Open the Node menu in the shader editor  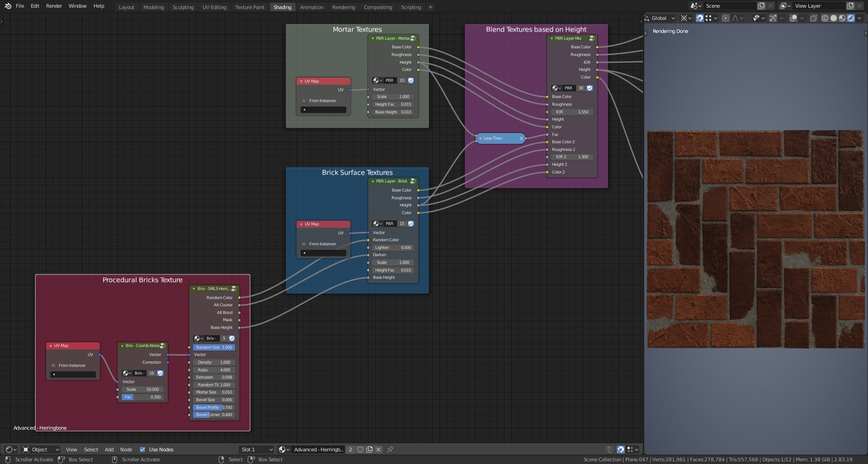pyautogui.click(x=126, y=450)
